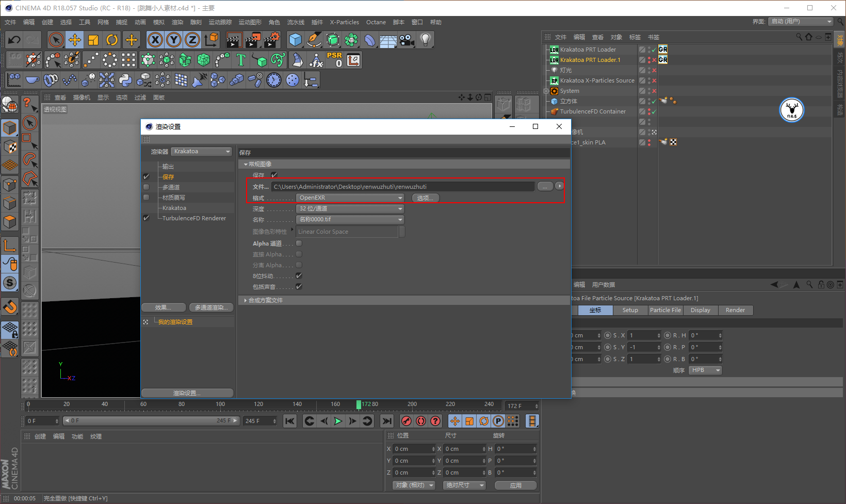Open the 对象 (相对) coordinate dropdown
The width and height of the screenshot is (846, 504).
pos(414,485)
